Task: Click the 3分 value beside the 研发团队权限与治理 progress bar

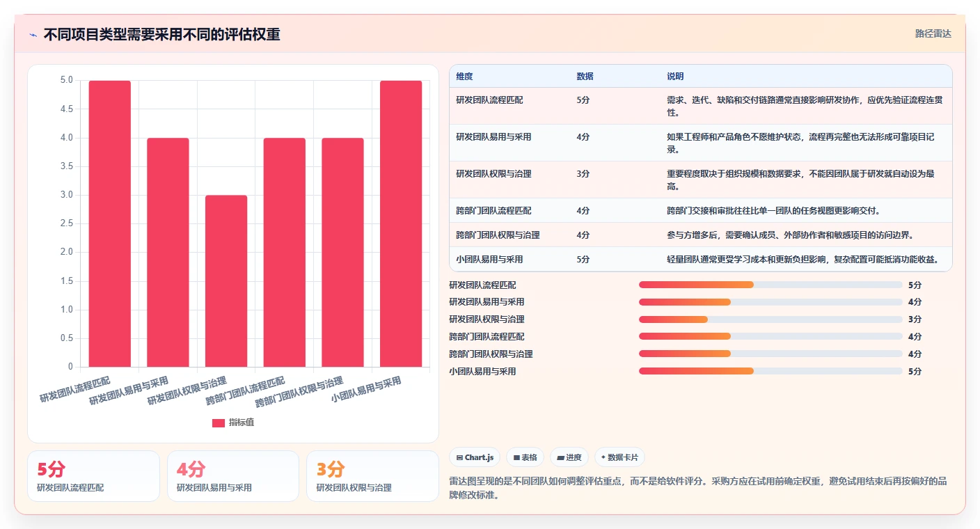Action: [915, 319]
